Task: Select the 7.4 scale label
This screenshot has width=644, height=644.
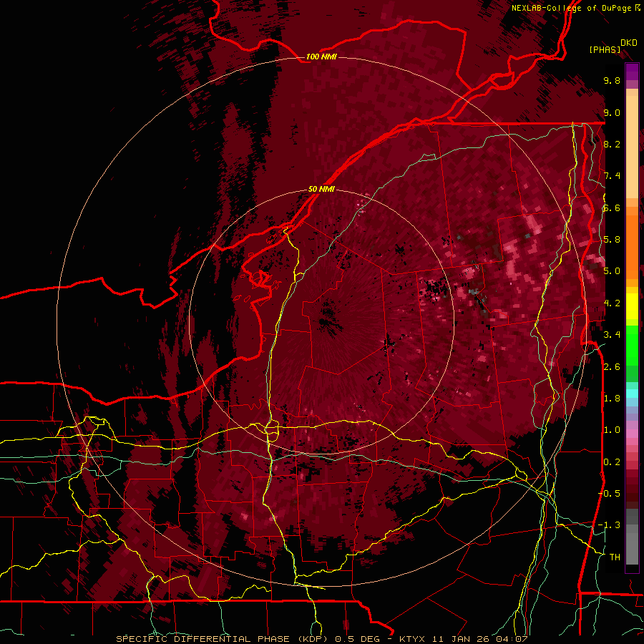Action: tap(612, 176)
